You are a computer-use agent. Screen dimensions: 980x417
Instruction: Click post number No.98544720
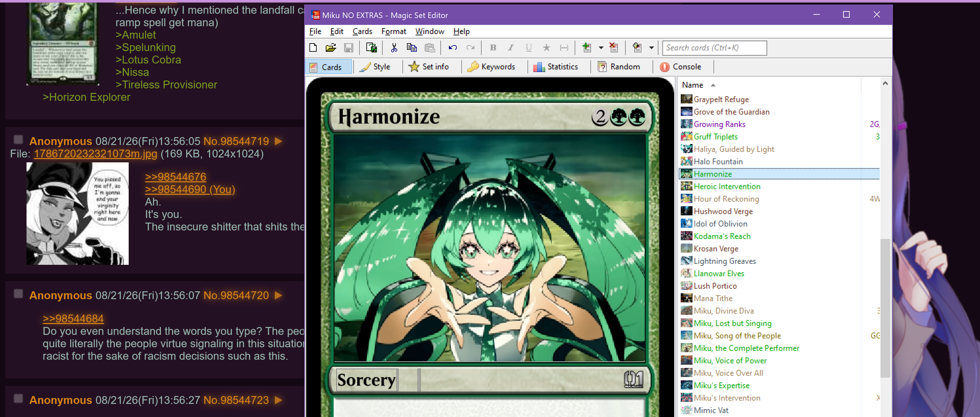236,295
